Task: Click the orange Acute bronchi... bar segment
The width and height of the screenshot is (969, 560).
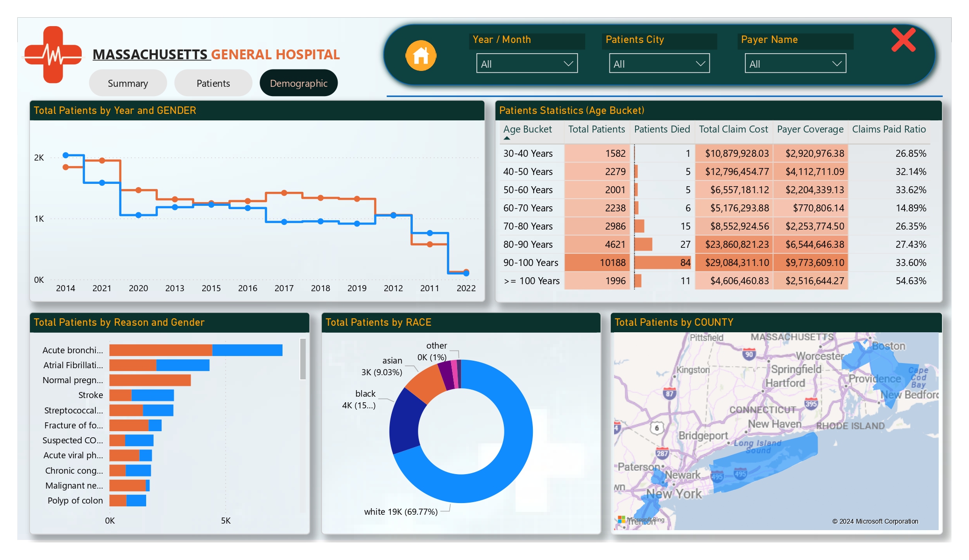Action: [x=161, y=350]
